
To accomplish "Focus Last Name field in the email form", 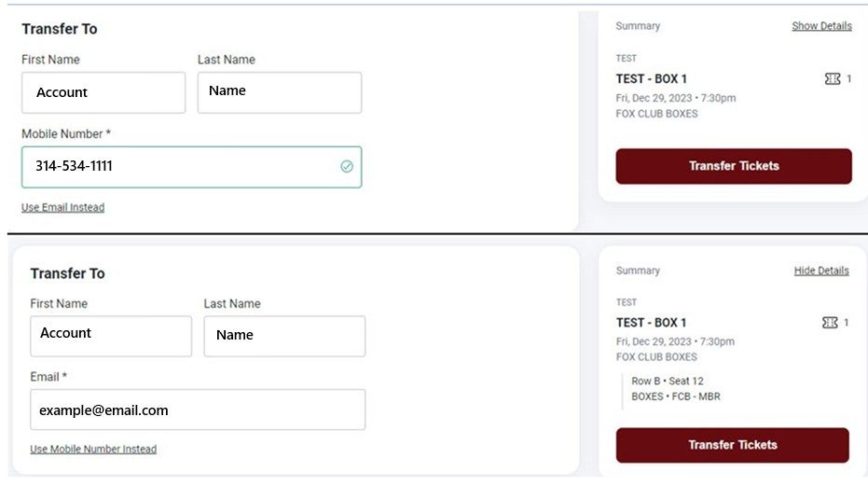I will coord(284,335).
